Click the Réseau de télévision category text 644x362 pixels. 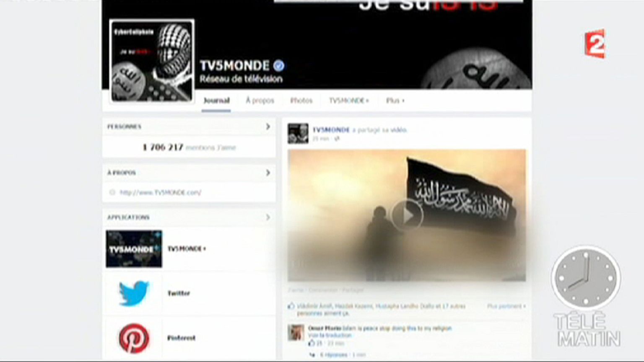pyautogui.click(x=241, y=79)
